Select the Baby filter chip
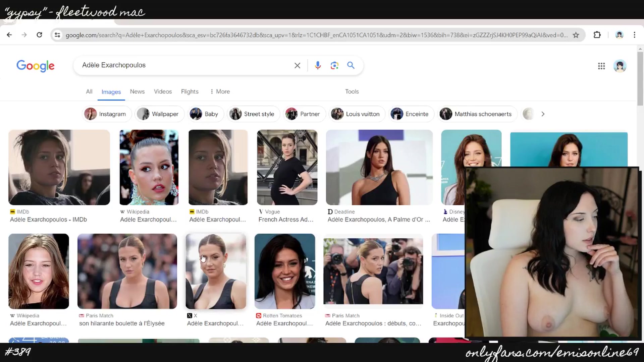The height and width of the screenshot is (362, 644). click(205, 114)
